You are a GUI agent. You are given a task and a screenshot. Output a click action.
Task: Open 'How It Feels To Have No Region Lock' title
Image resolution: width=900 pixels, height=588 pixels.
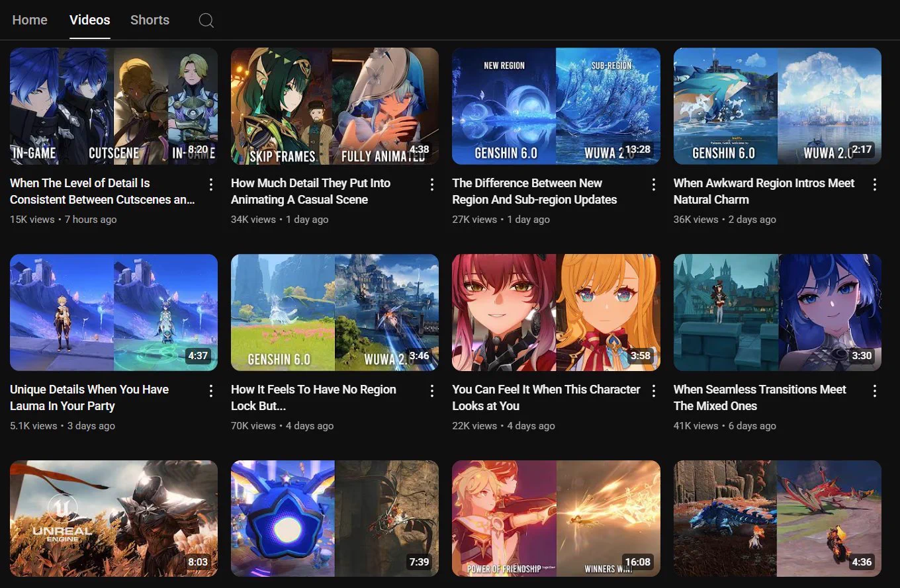point(314,398)
